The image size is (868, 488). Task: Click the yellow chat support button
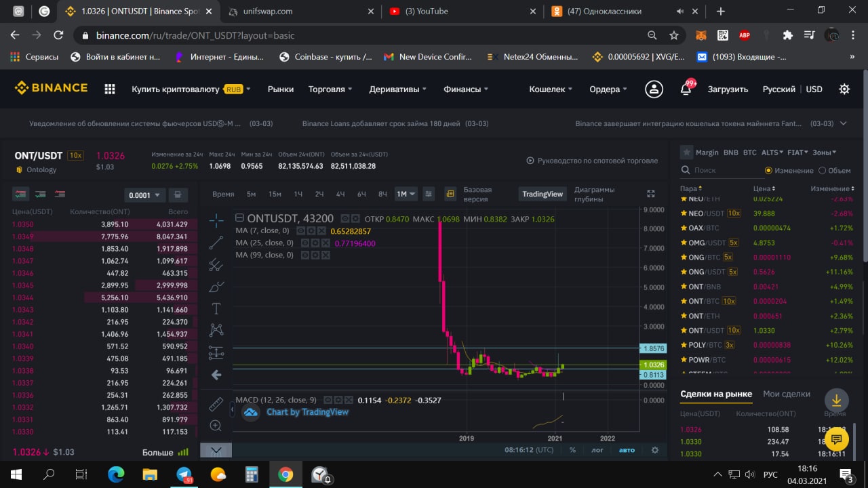point(836,439)
